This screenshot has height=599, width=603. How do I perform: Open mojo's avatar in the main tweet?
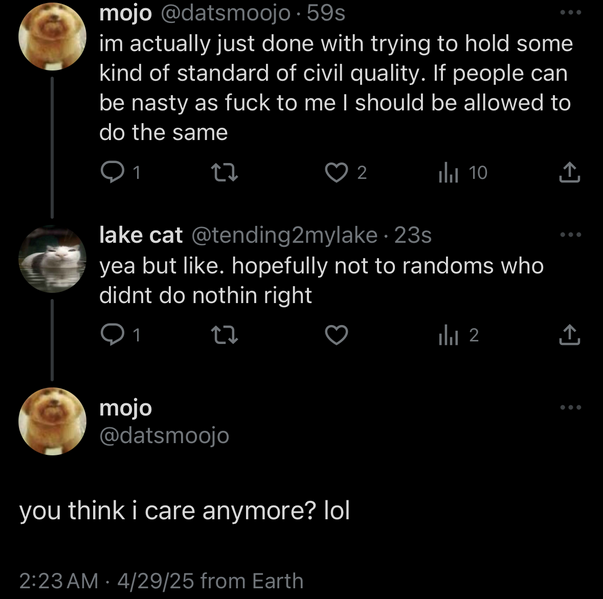[55, 422]
